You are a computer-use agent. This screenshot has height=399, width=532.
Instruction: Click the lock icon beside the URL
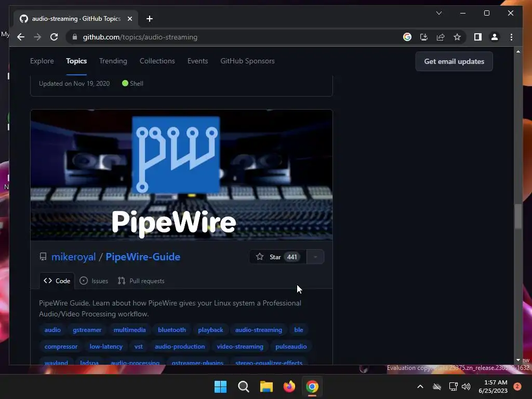point(75,37)
